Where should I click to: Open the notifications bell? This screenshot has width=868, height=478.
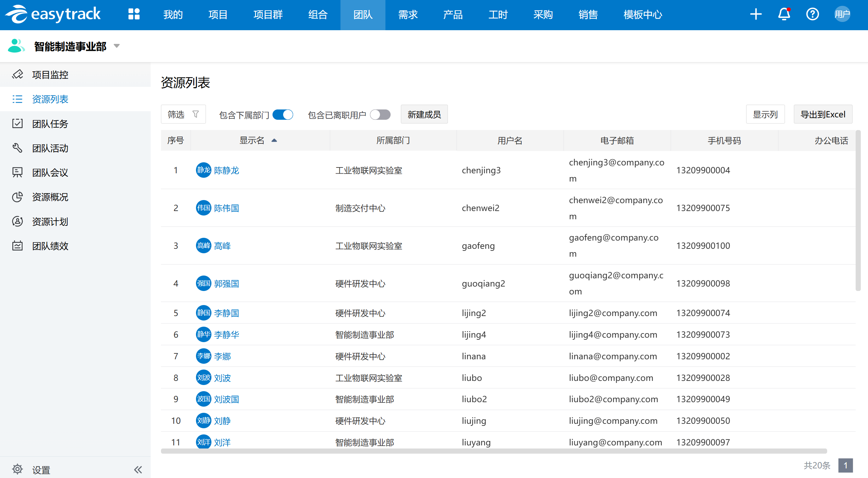(784, 14)
